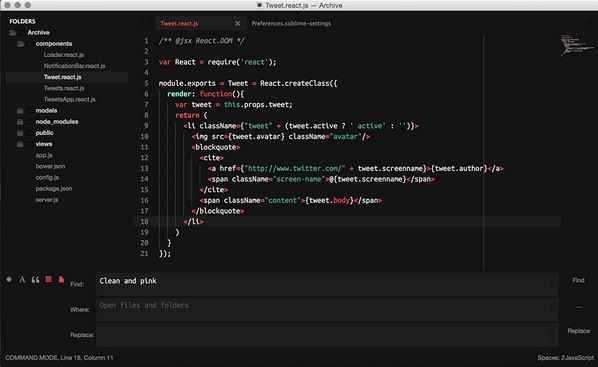Open TweetsApp.react.js in the sidebar
The width and height of the screenshot is (598, 367).
69,99
